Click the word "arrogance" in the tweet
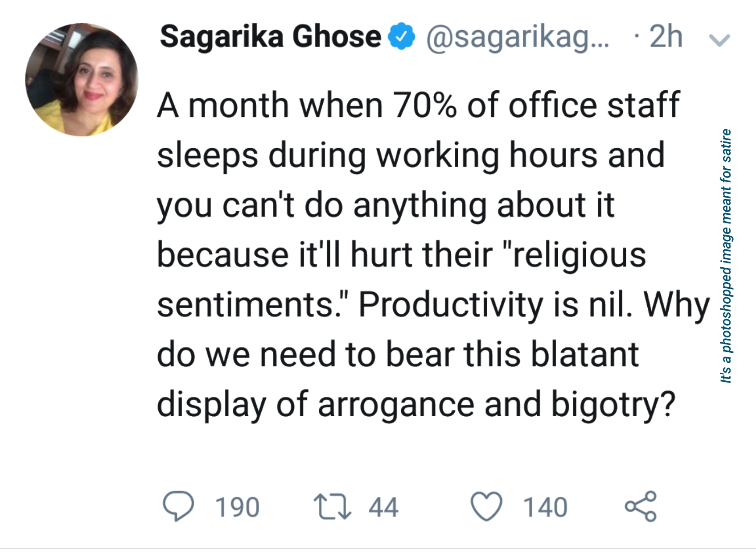This screenshot has height=553, width=756. coord(396,404)
